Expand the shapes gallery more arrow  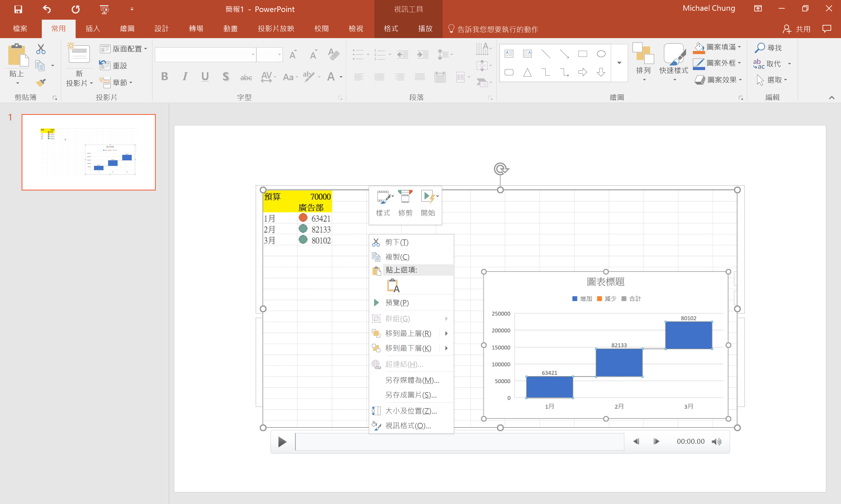coord(619,63)
